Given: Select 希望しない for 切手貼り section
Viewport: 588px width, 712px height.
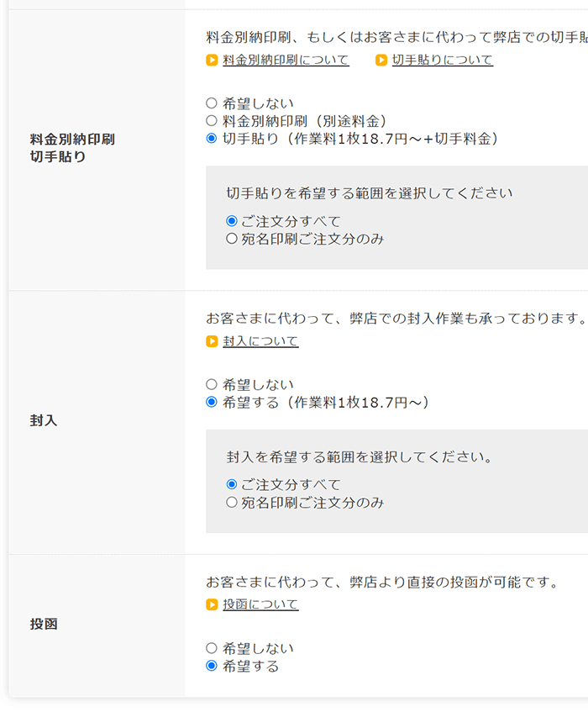Looking at the screenshot, I should click(x=212, y=103).
